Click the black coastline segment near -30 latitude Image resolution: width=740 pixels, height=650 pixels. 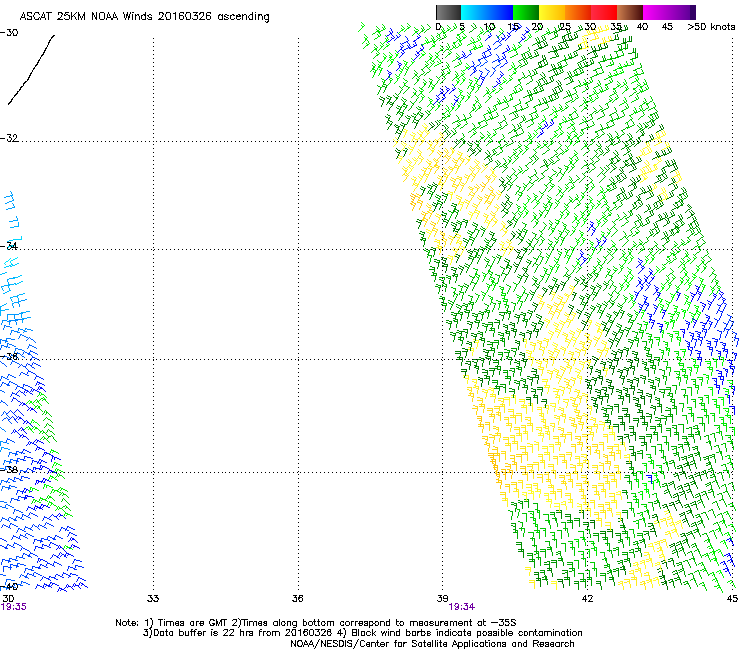[x=31, y=69]
